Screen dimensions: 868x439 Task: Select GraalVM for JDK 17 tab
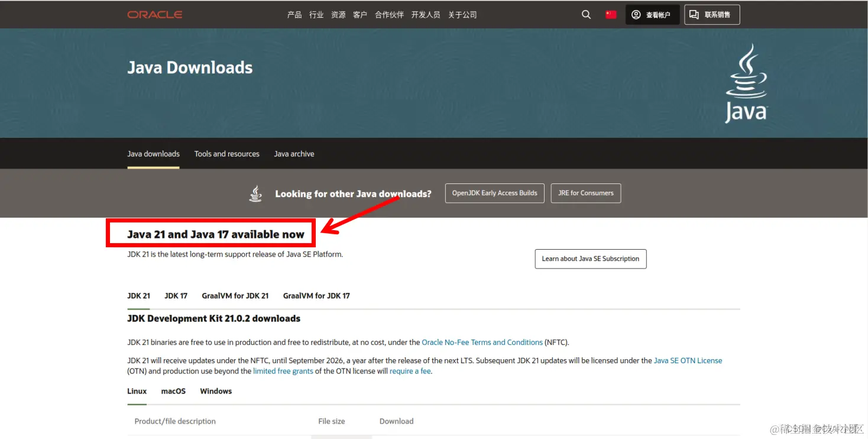click(x=316, y=296)
